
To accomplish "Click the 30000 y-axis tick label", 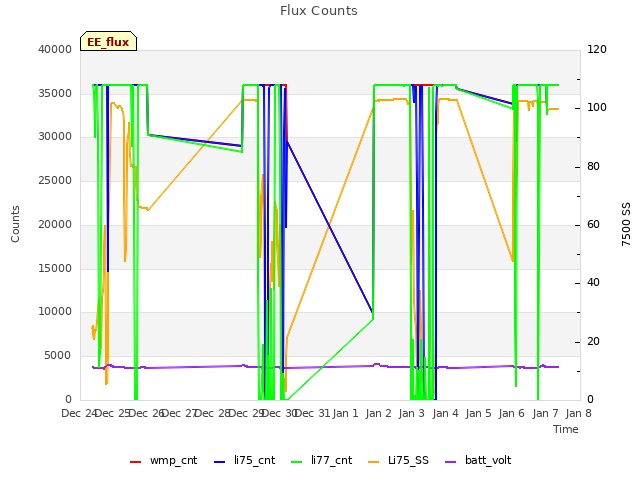I will tap(55, 137).
